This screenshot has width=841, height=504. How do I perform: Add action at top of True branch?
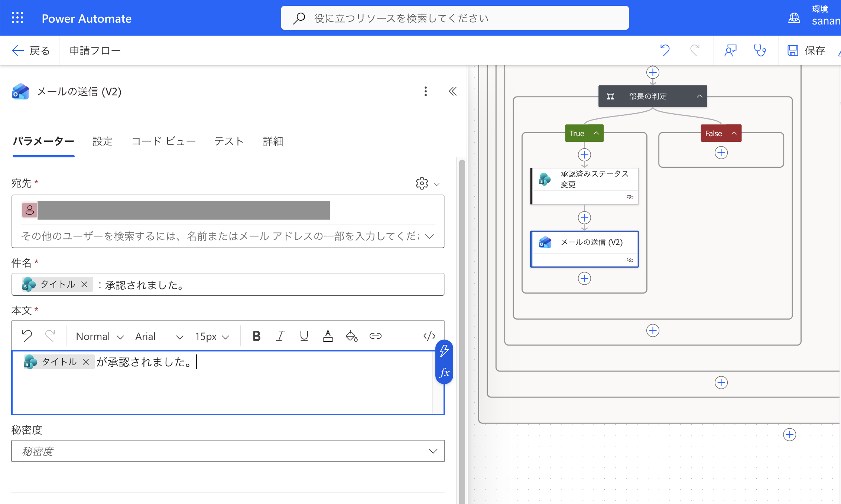tap(584, 155)
